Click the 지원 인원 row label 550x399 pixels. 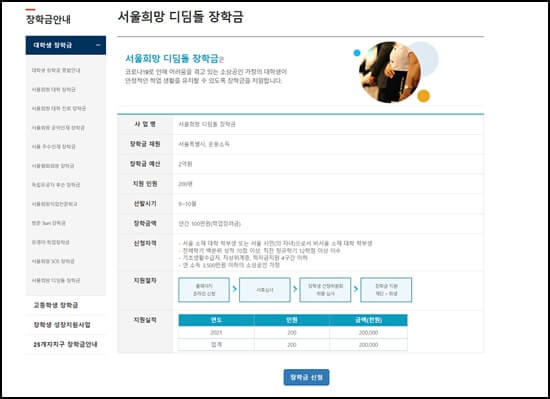click(145, 184)
